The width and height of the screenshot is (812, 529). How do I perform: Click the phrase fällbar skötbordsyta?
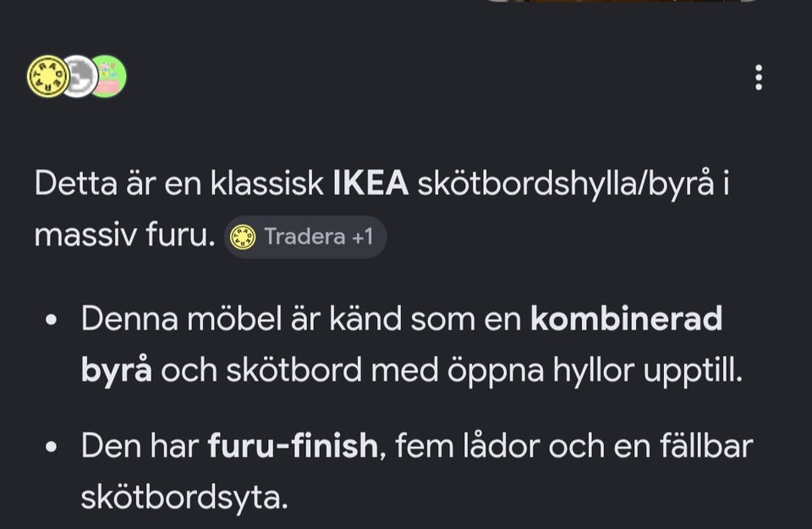(417, 471)
